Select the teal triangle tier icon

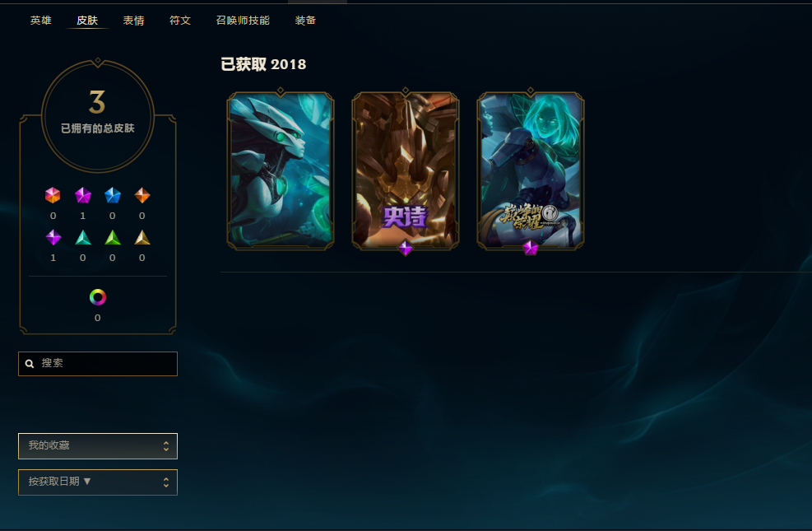click(83, 237)
